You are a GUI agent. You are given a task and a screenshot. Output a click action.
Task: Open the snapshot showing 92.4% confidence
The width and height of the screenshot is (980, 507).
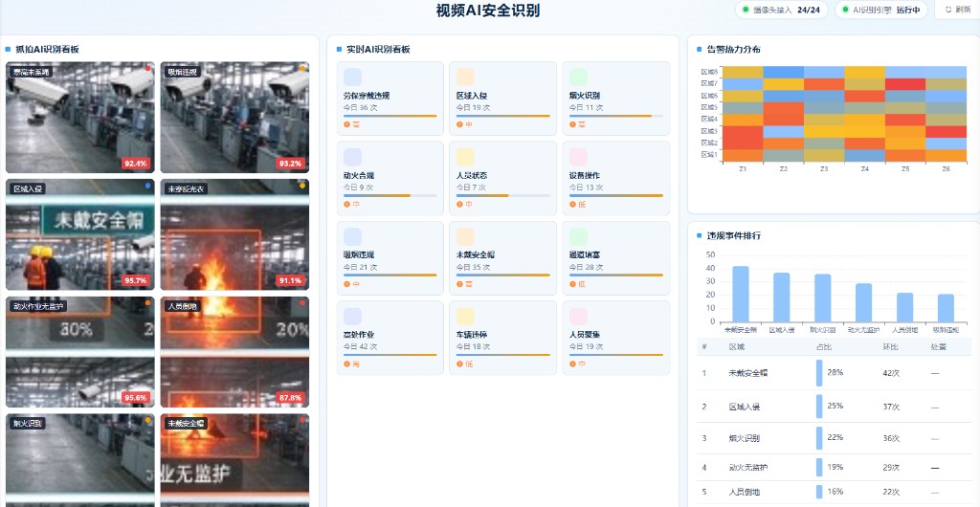[x=80, y=118]
